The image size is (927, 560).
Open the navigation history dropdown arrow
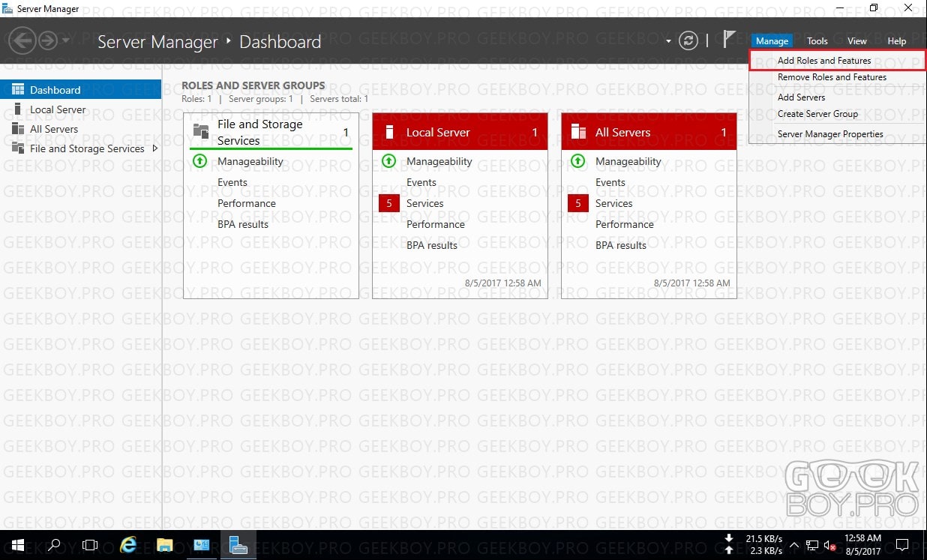66,40
